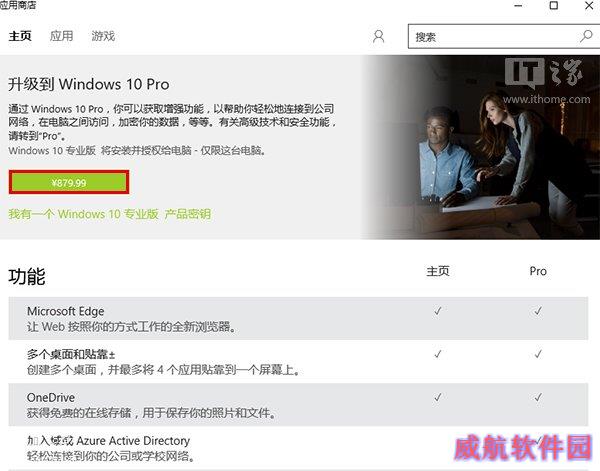Go to the 游戏 tab

[x=103, y=36]
